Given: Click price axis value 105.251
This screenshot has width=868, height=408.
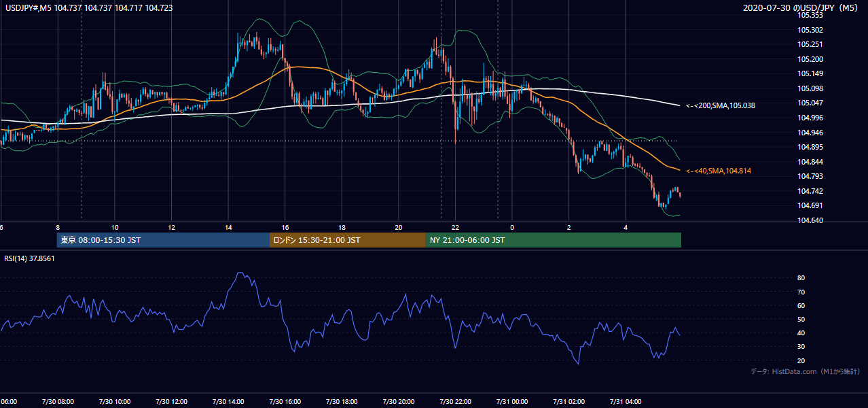Looking at the screenshot, I should pos(812,44).
